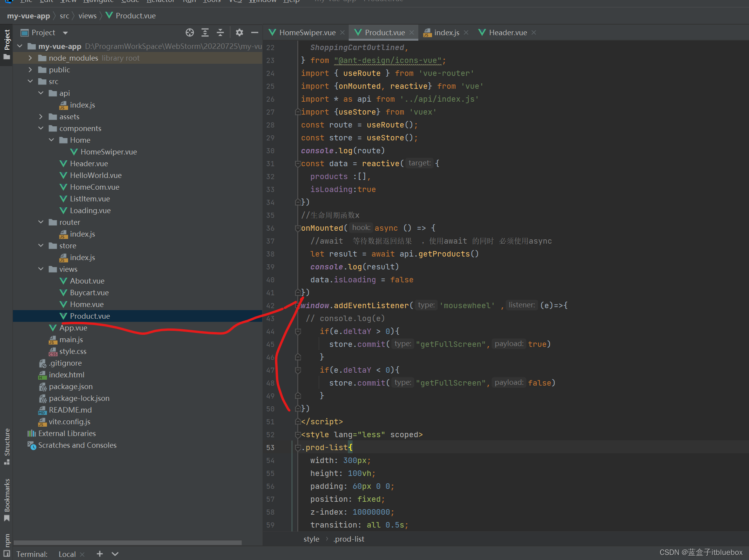Select HomeCom.vue file
The image size is (749, 560).
[x=94, y=187]
